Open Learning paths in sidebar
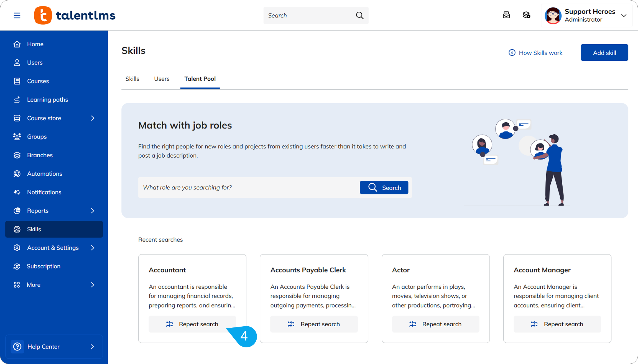The width and height of the screenshot is (638, 364). [47, 100]
